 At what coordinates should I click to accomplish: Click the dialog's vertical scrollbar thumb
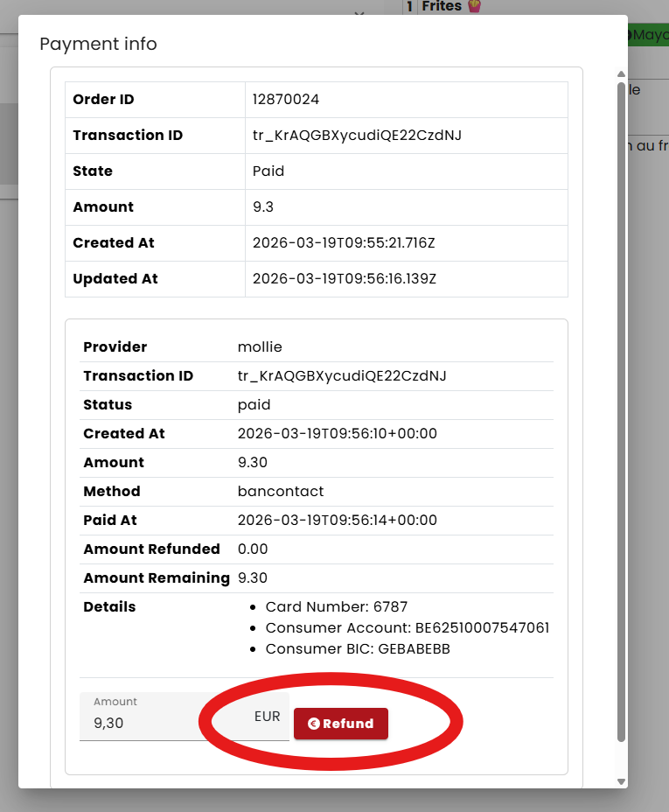(x=621, y=411)
